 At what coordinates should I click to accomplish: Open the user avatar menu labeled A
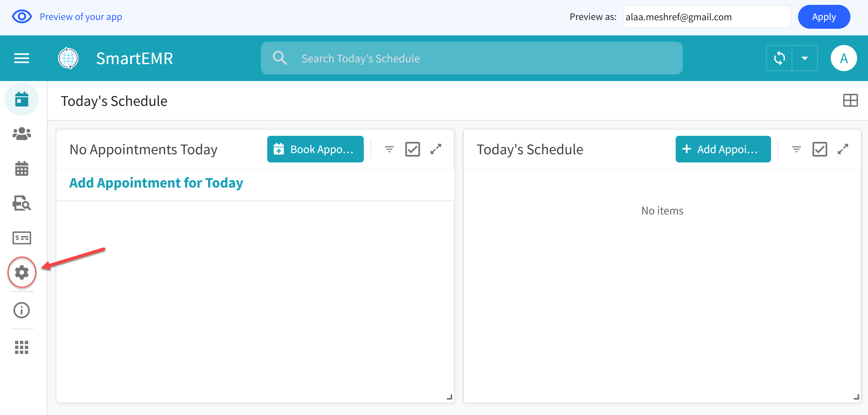coord(844,58)
